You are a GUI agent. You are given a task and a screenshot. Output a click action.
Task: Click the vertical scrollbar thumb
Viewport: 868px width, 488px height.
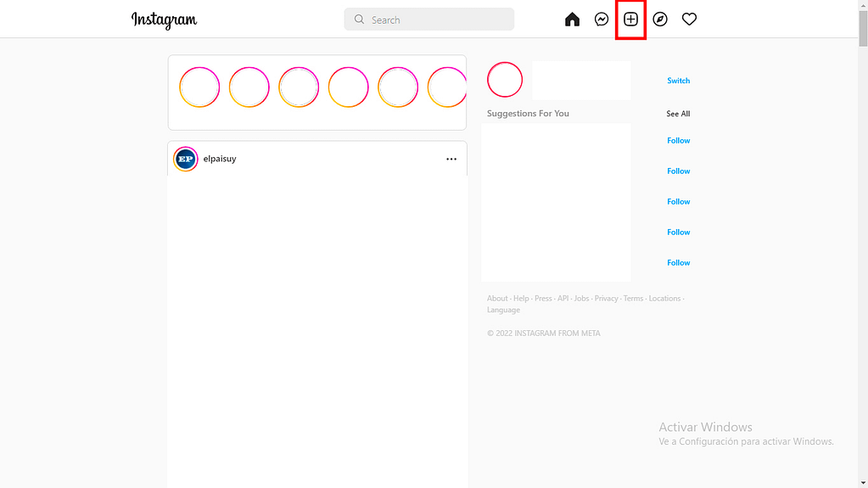(863, 28)
